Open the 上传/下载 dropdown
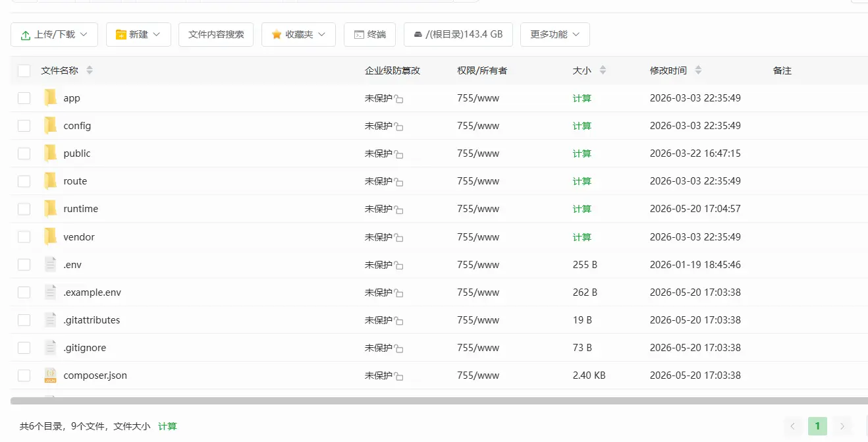This screenshot has height=442, width=868. click(x=54, y=34)
